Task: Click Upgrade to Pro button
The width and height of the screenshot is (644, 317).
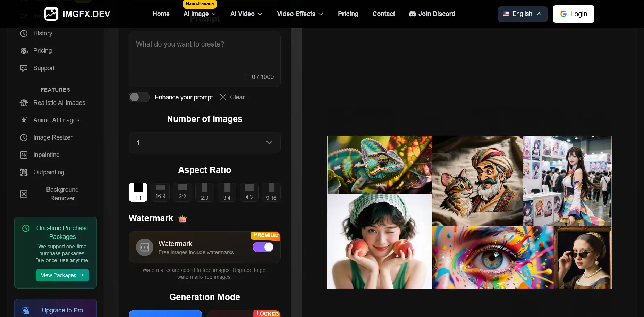Action: coord(56,308)
